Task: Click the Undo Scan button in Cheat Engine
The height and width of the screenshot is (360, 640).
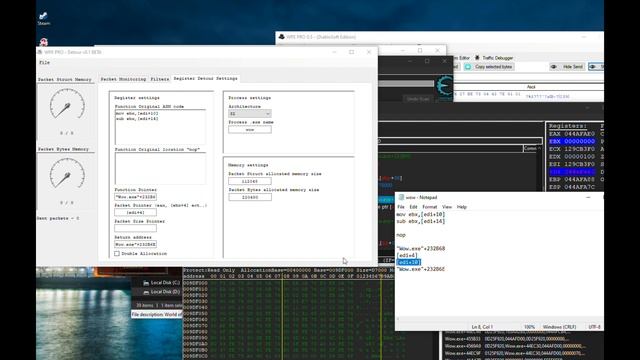Action: pyautogui.click(x=417, y=99)
